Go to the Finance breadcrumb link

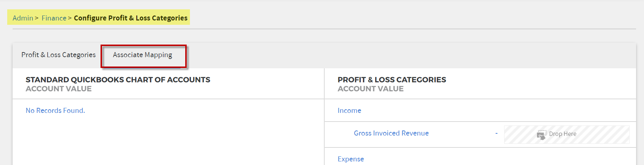coord(54,18)
